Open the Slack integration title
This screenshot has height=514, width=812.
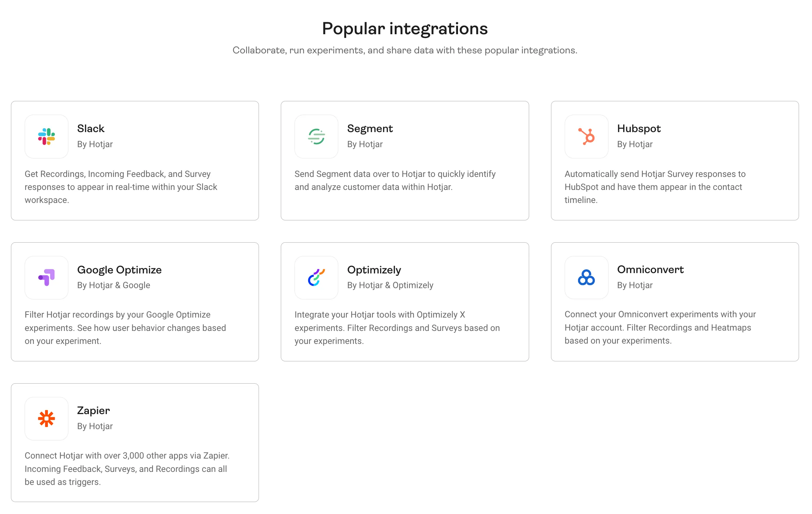point(91,128)
